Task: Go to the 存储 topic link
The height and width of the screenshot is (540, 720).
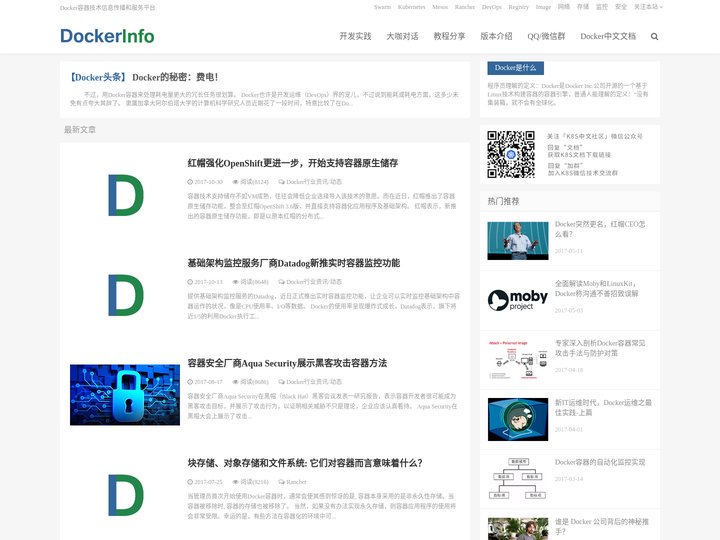Action: click(583, 7)
